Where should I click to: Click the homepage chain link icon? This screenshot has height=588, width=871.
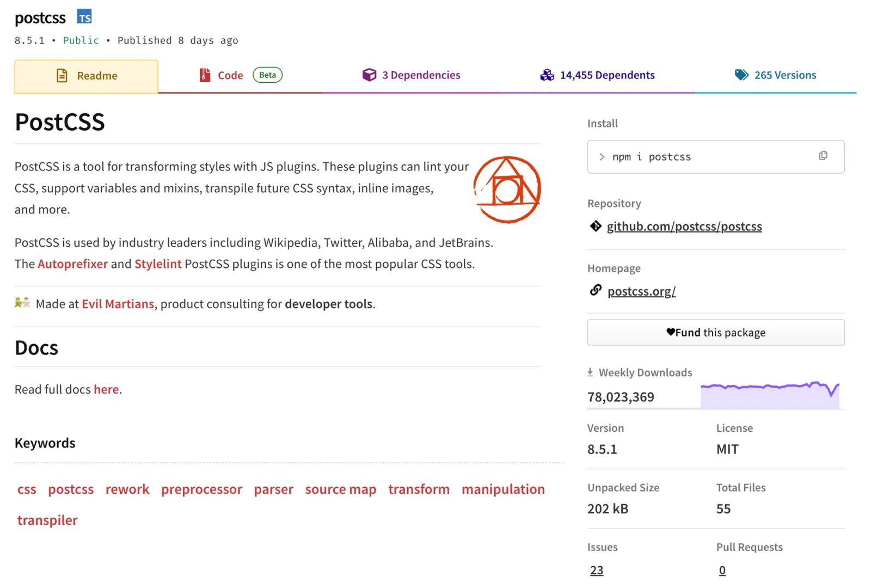pos(596,290)
